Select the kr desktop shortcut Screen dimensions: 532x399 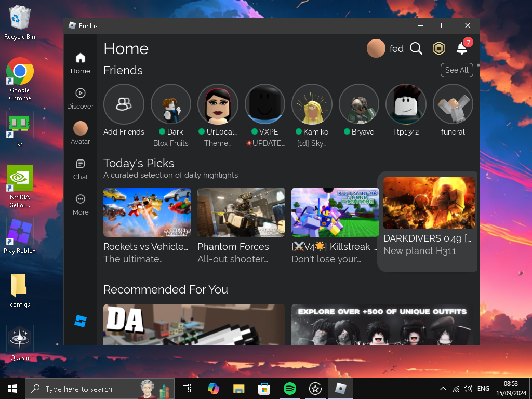pos(20,129)
